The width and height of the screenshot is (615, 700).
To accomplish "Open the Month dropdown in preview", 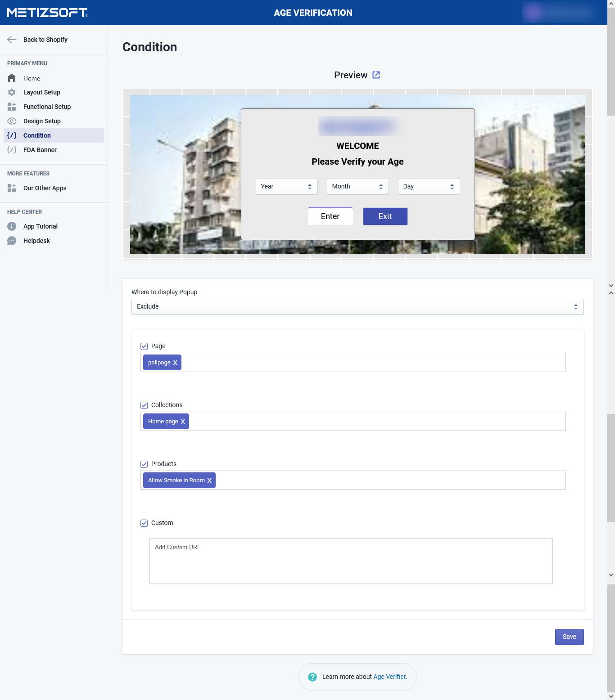I will (x=357, y=187).
